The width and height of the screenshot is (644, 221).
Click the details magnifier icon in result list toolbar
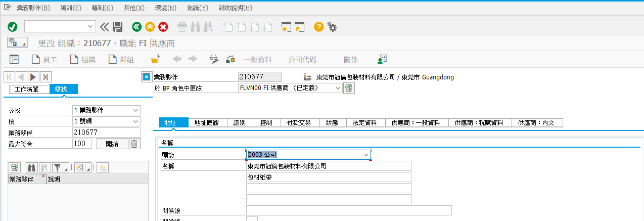click(15, 167)
